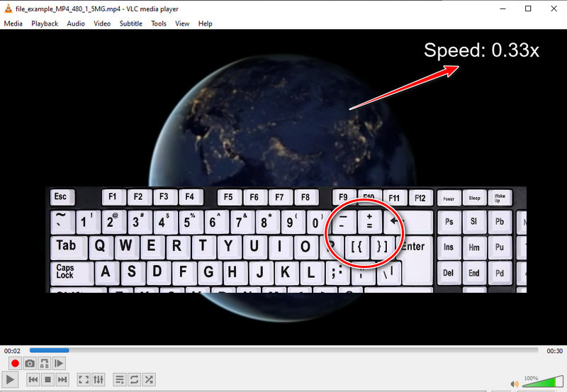Skip to next media item
The height and width of the screenshot is (392, 567).
[62, 380]
